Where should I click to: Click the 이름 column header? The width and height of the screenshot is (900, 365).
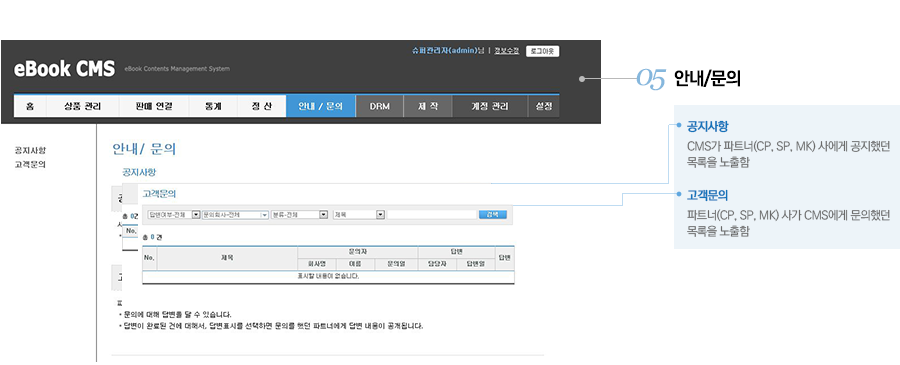pos(355,264)
